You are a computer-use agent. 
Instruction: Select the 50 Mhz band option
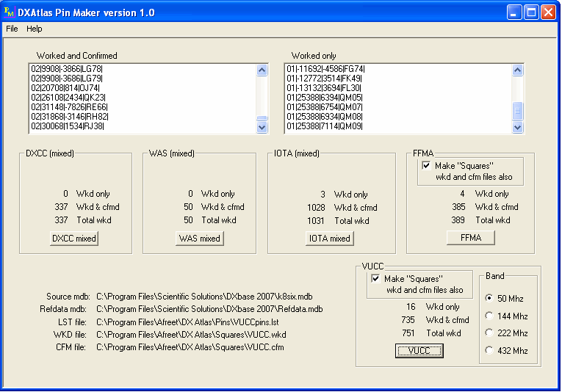tap(489, 298)
